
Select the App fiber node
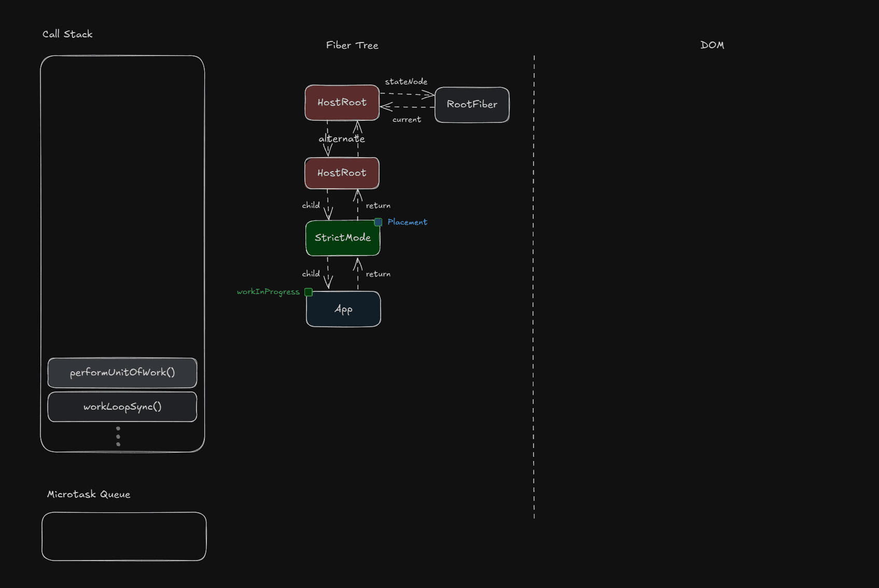point(343,310)
